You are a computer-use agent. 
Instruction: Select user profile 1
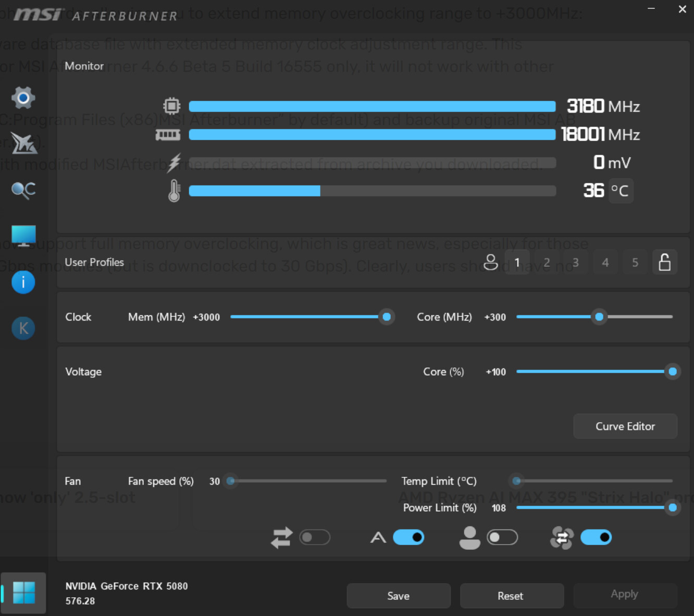pos(517,262)
